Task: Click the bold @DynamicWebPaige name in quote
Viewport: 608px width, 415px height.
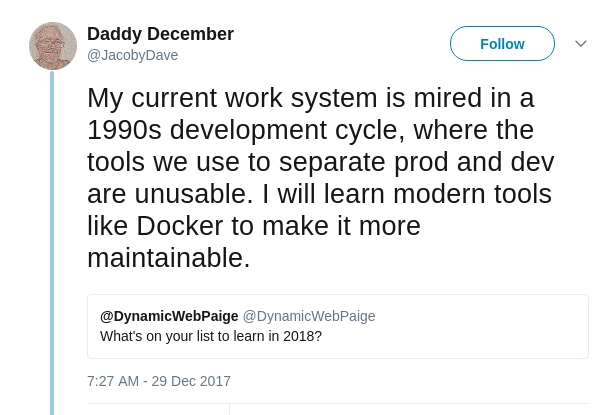Action: pos(169,316)
